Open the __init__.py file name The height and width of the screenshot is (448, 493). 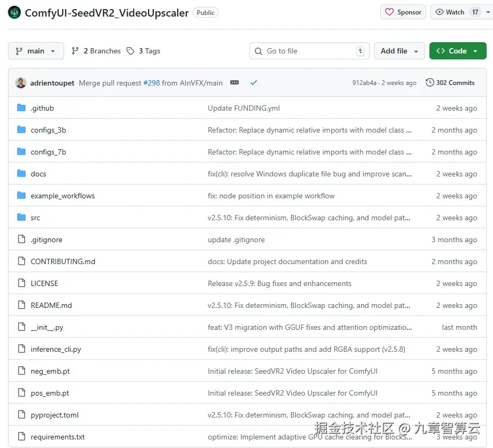47,328
